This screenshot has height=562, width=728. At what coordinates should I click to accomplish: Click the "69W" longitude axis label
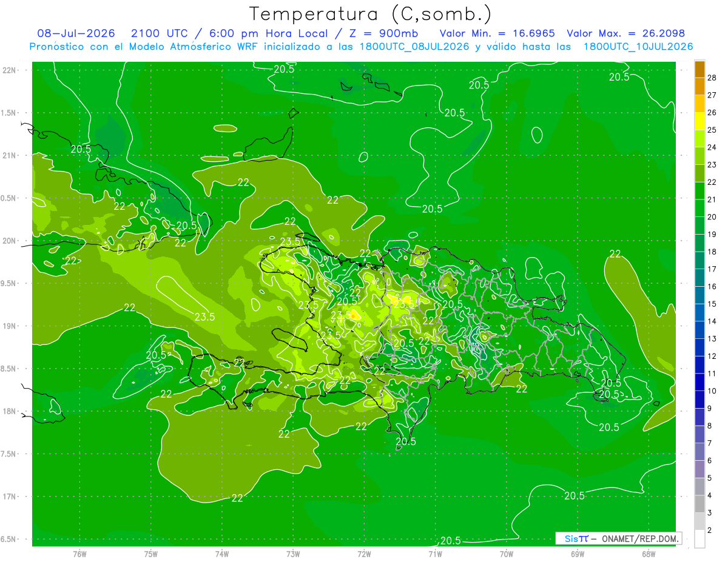pyautogui.click(x=578, y=554)
